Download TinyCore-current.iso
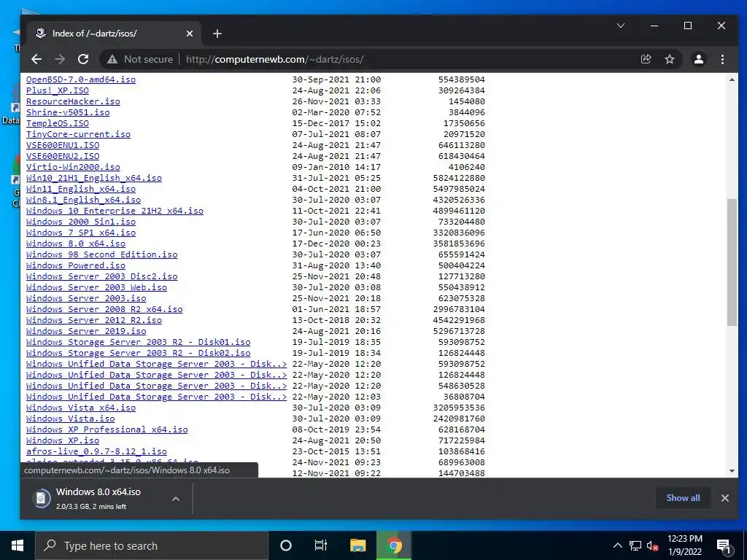The image size is (747, 560). [x=78, y=134]
